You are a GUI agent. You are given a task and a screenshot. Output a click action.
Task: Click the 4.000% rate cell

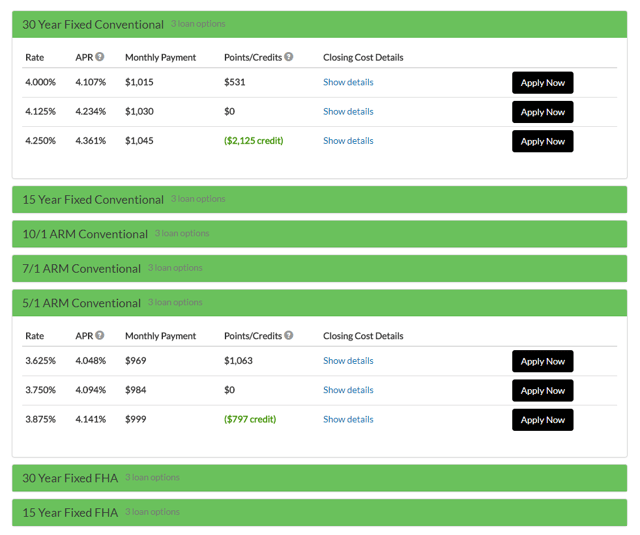(40, 82)
